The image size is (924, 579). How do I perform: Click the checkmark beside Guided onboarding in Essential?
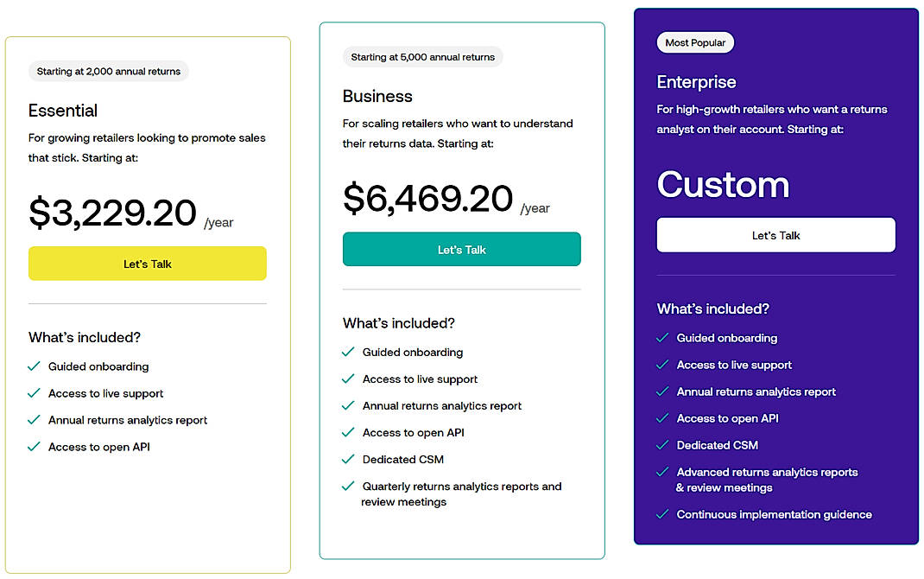click(x=34, y=366)
